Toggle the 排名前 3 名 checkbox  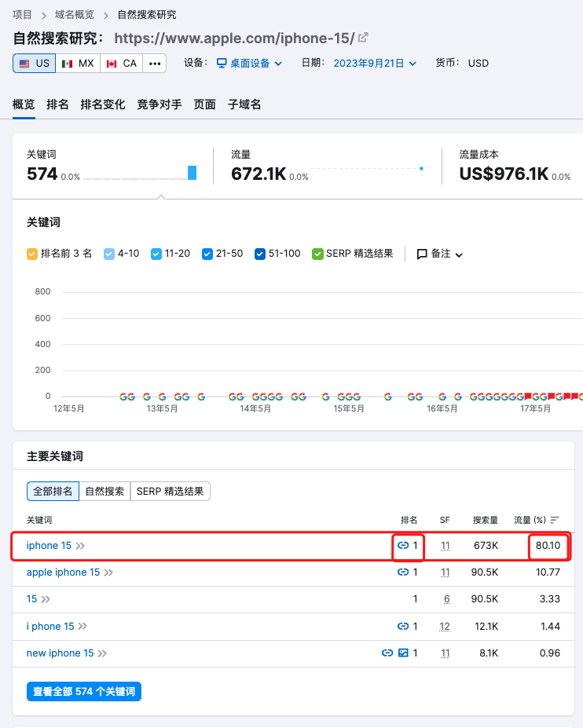[x=32, y=254]
